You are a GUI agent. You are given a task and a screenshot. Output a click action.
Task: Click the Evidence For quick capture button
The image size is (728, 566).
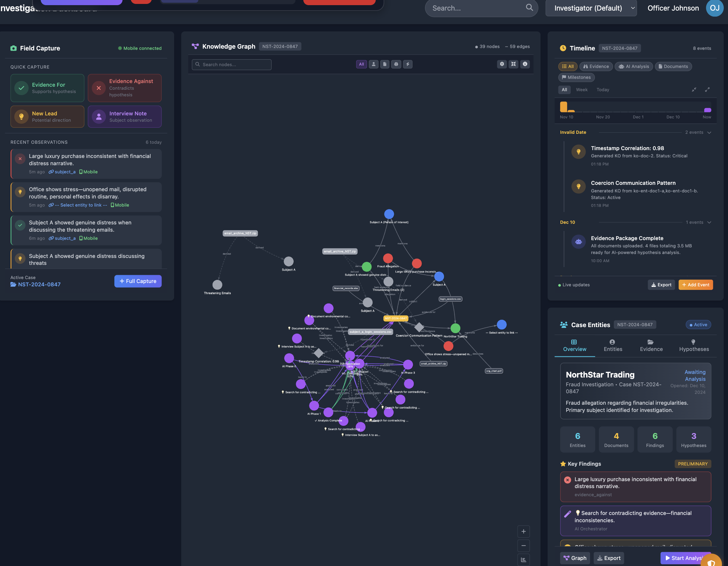[x=47, y=88]
